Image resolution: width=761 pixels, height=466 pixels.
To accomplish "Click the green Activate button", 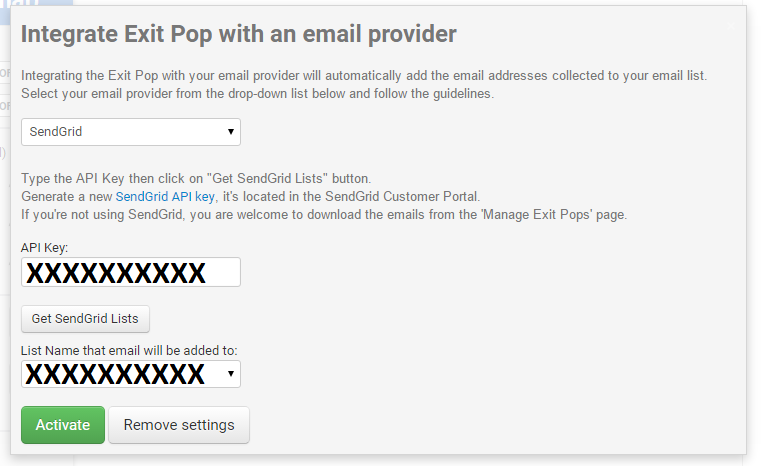I will 62,424.
